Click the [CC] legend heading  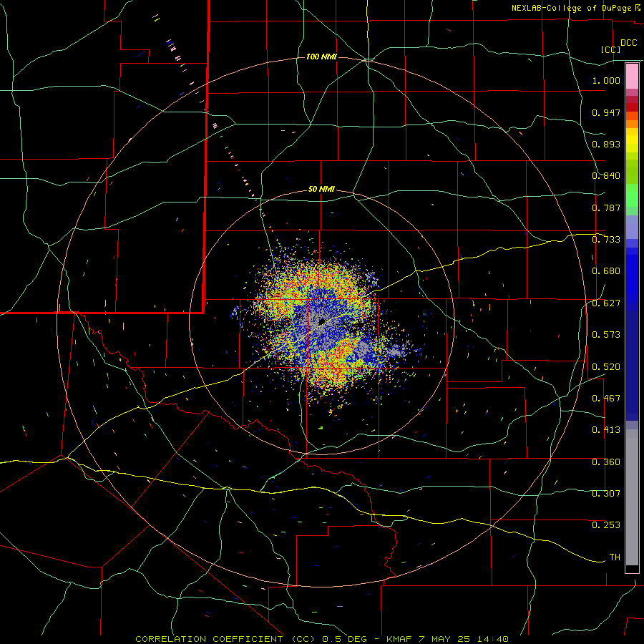(610, 49)
